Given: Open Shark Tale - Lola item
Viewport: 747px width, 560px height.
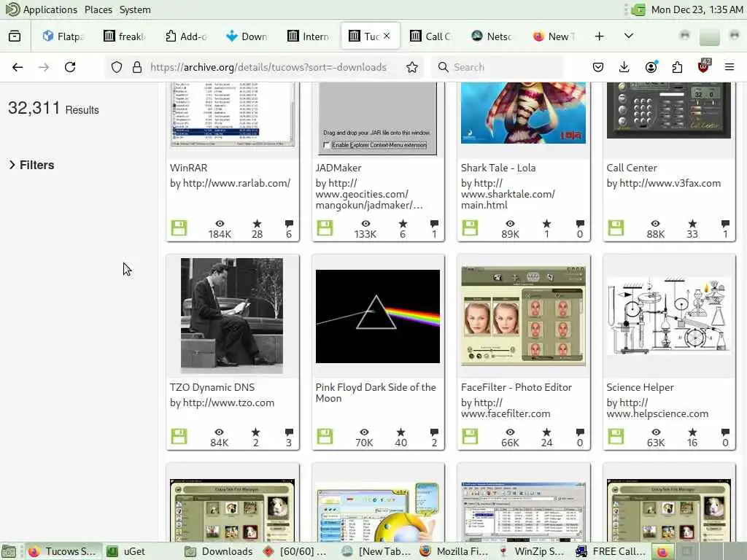Looking at the screenshot, I should click(498, 168).
